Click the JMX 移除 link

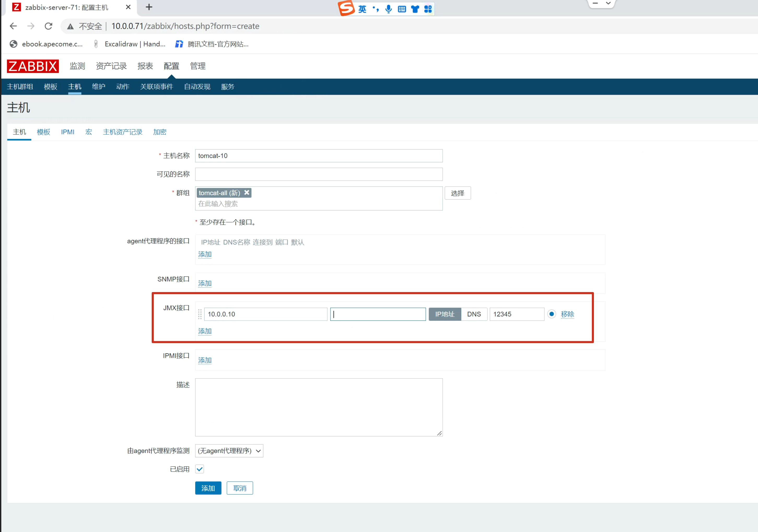(x=567, y=314)
